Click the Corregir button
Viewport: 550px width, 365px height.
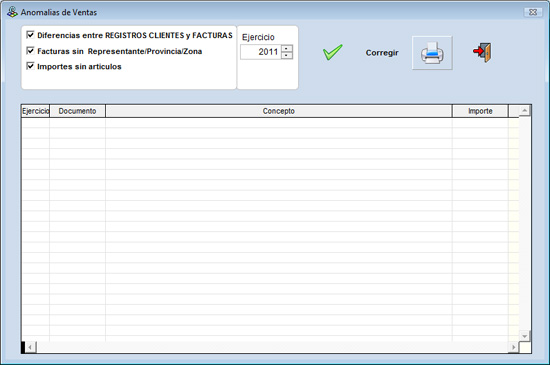(x=382, y=53)
